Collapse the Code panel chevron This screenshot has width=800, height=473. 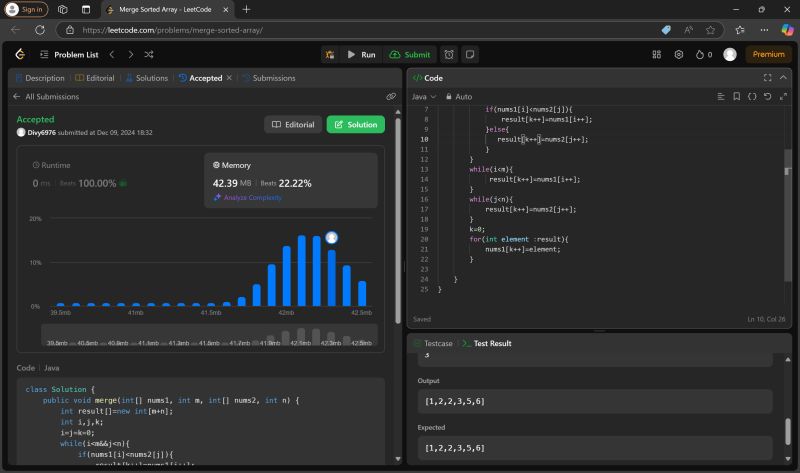(783, 78)
